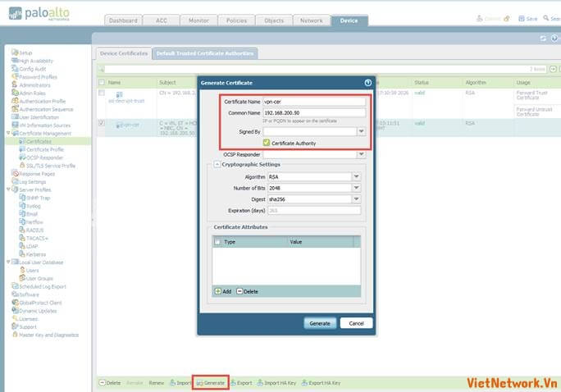Viewport: 561px width, 392px height.
Task: Collapse the Cryptographic Settings section
Action: (217, 164)
